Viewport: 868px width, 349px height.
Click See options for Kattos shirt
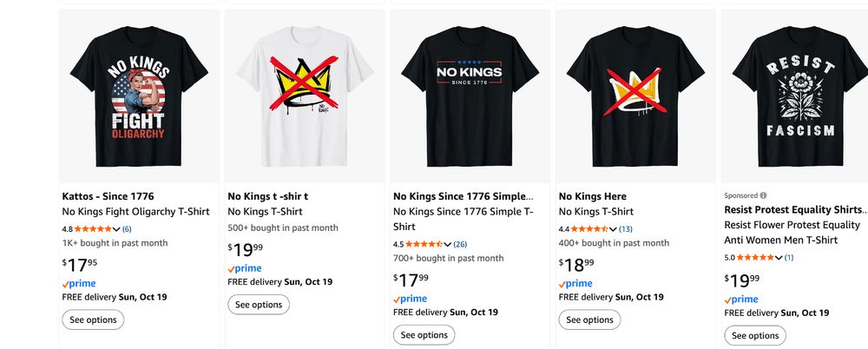(93, 319)
